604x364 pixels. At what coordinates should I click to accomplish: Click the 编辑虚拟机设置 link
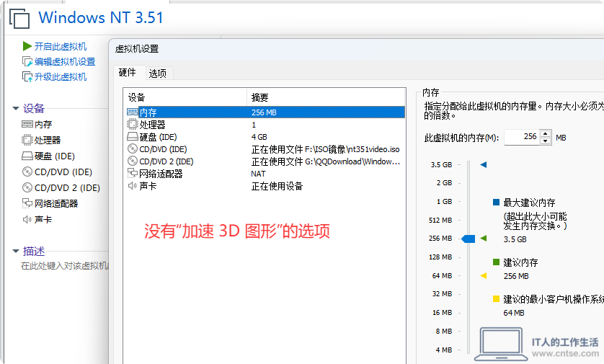coord(65,62)
